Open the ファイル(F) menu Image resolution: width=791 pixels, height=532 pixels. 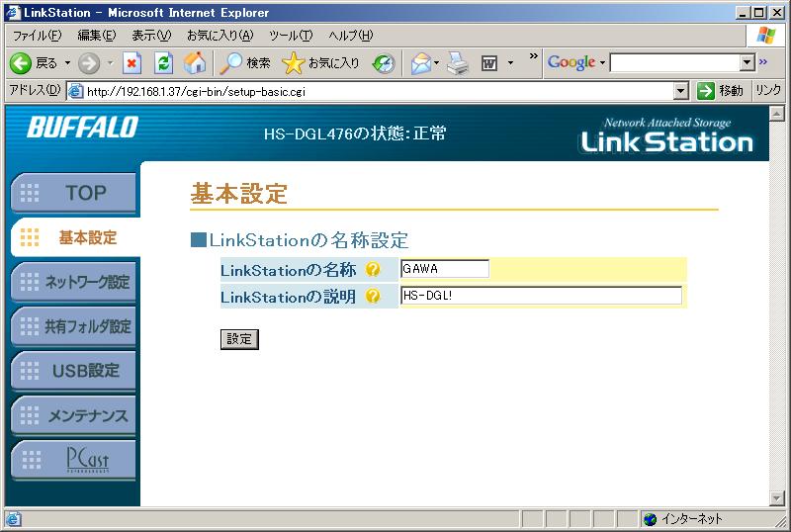[x=38, y=36]
